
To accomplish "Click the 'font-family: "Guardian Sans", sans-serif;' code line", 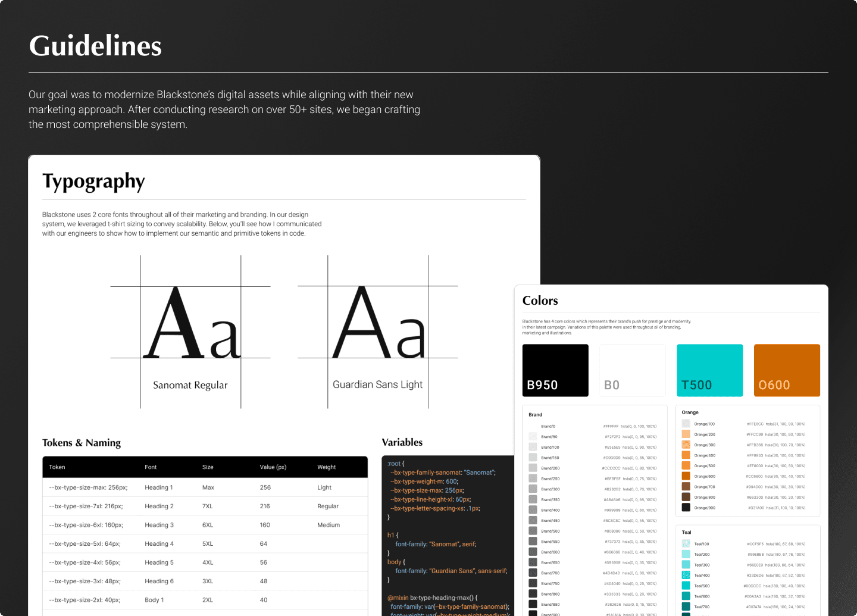I will (451, 571).
